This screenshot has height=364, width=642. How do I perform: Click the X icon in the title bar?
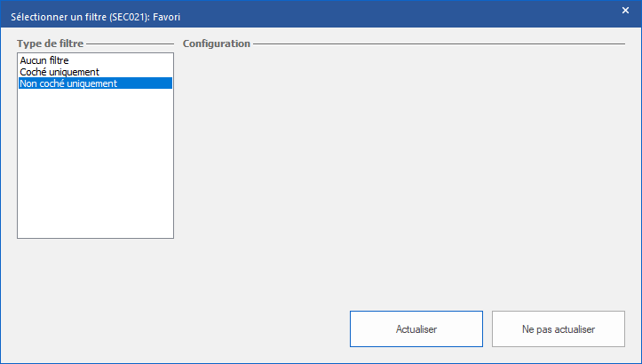[x=625, y=11]
